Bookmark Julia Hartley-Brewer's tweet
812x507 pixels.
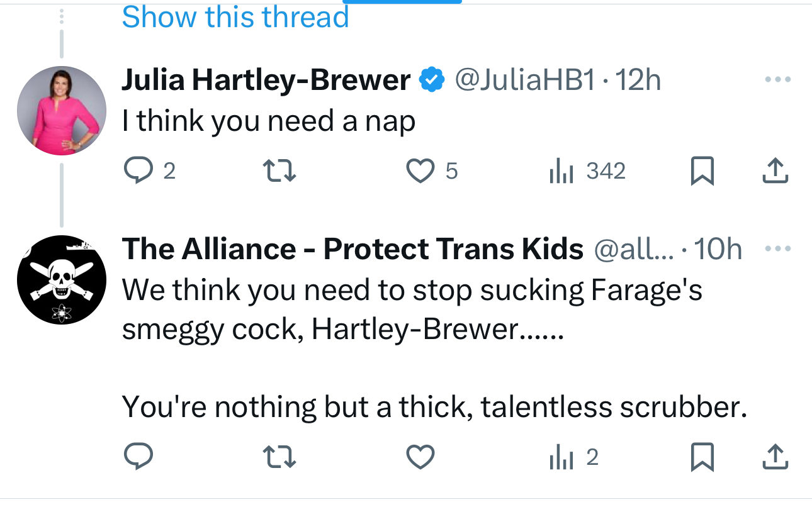click(702, 171)
